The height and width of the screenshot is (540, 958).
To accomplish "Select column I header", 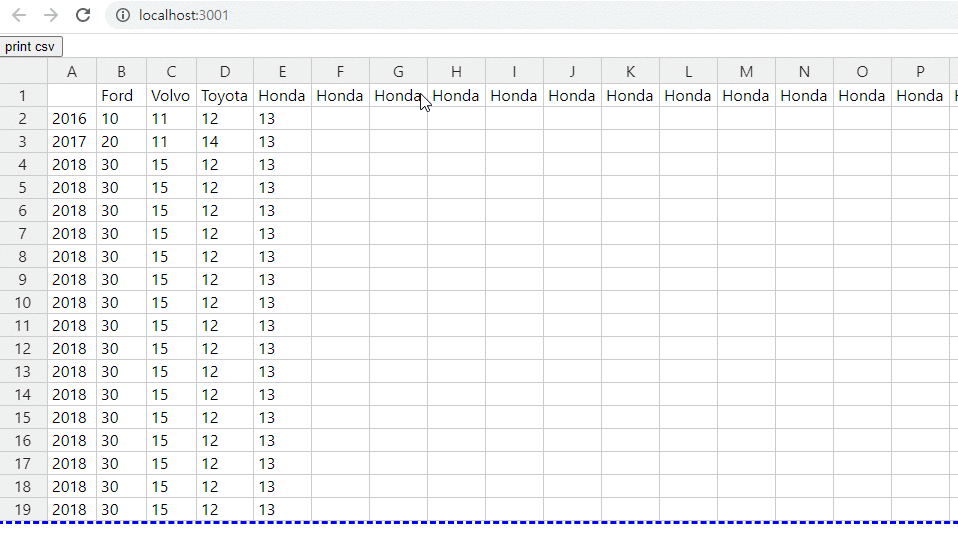I will tap(514, 71).
